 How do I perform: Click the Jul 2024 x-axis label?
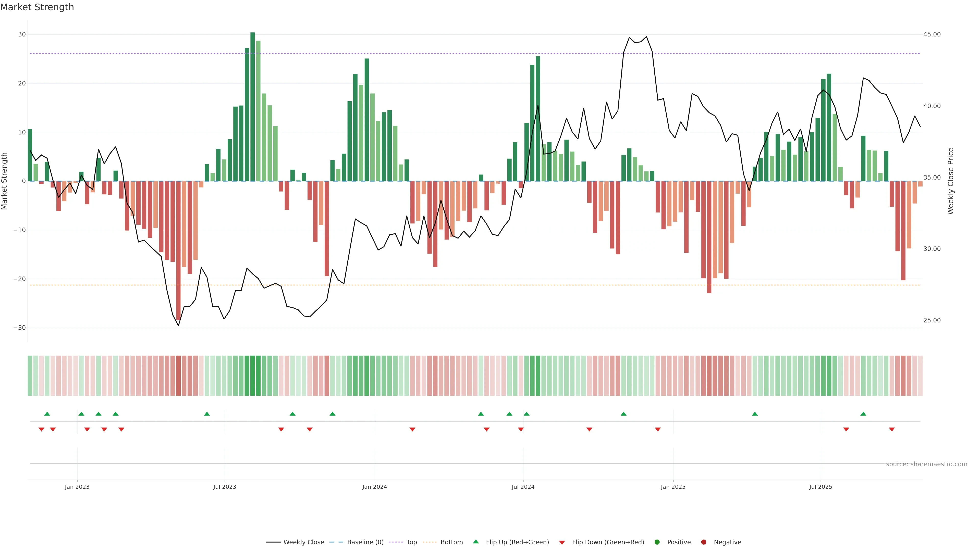point(523,487)
